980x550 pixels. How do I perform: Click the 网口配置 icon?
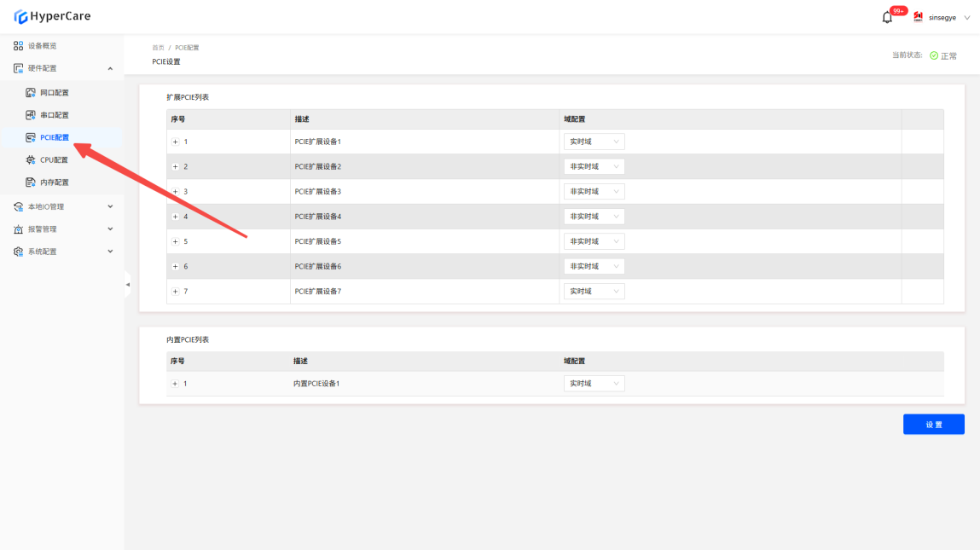[30, 92]
